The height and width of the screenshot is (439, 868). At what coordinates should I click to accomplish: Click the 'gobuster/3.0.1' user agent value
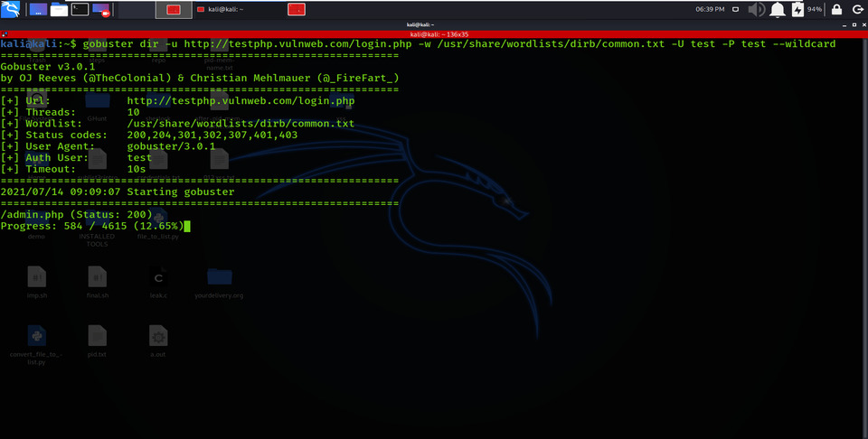171,146
